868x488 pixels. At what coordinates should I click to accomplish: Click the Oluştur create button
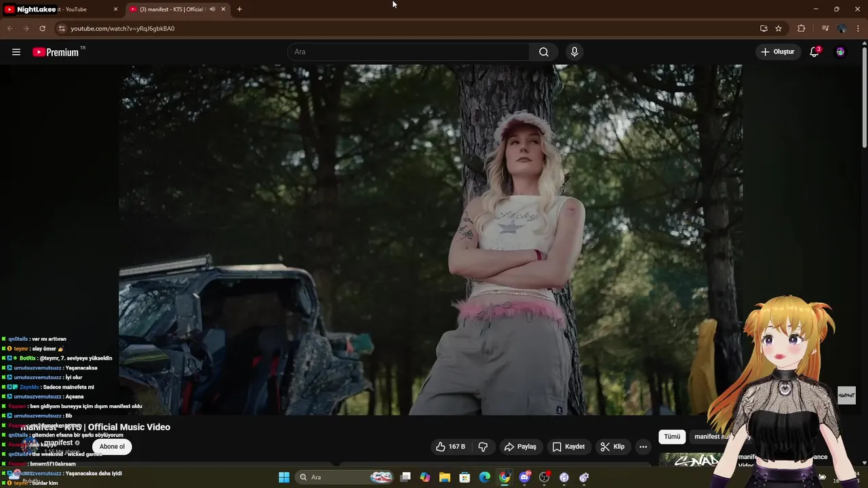pos(777,52)
